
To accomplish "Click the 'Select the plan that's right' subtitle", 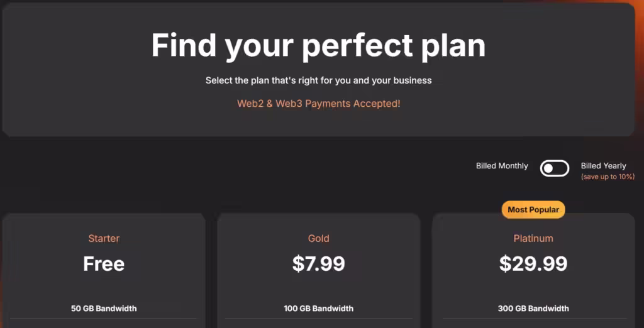I will click(x=319, y=80).
